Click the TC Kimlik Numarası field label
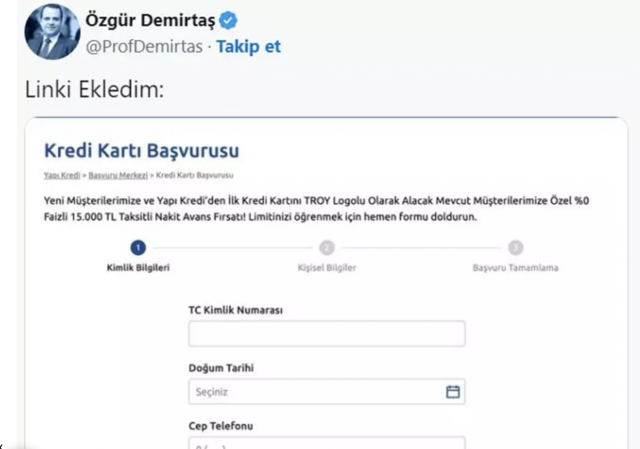Viewport: 640px width, 449px height. click(236, 310)
